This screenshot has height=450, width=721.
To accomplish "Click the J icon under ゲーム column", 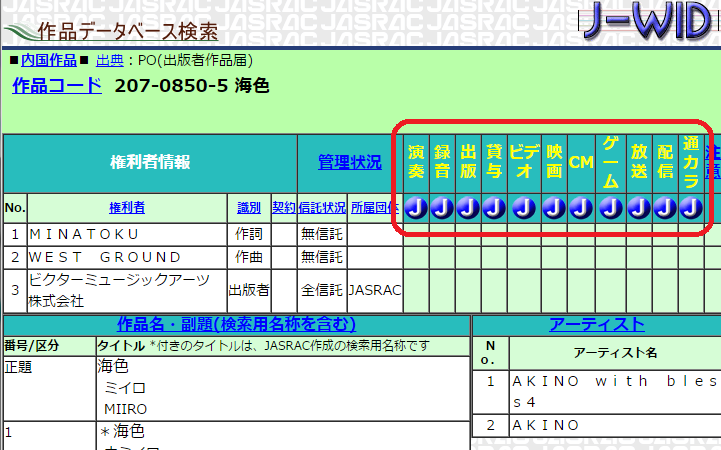I will 611,208.
